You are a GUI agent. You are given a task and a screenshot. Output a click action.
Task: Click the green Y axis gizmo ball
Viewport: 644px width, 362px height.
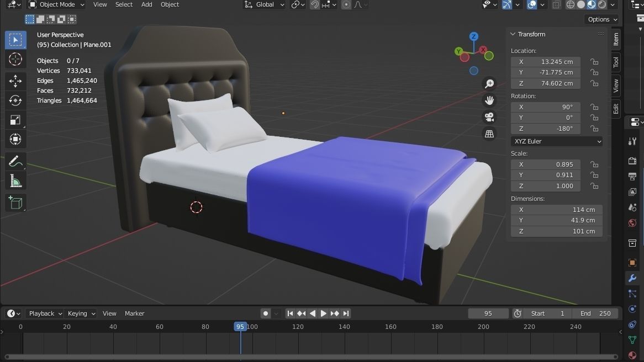pos(458,51)
